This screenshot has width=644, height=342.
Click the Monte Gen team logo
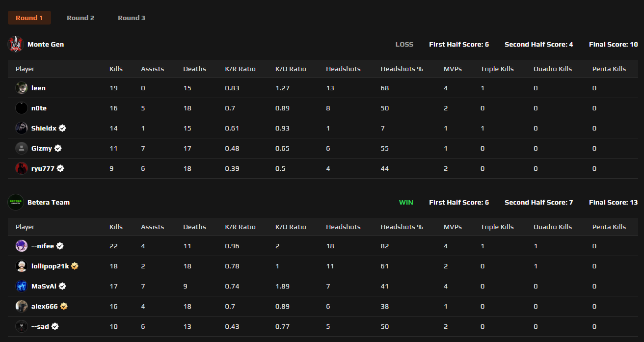tap(16, 44)
